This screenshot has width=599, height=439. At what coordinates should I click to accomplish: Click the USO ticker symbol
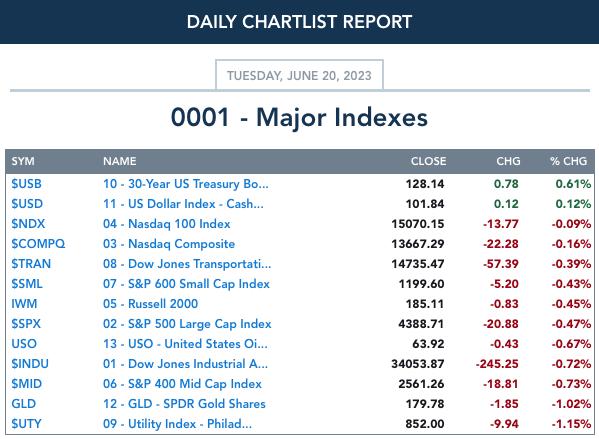click(24, 343)
